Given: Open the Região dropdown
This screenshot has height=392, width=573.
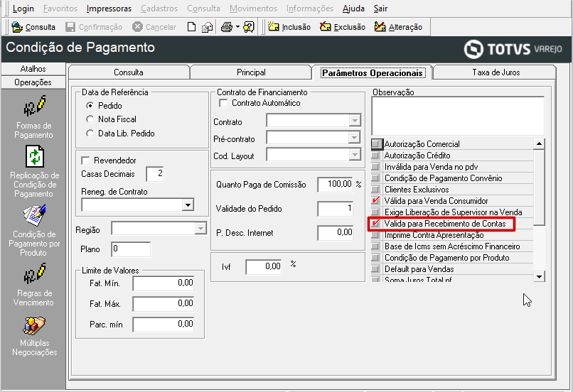Looking at the screenshot, I should (x=200, y=229).
